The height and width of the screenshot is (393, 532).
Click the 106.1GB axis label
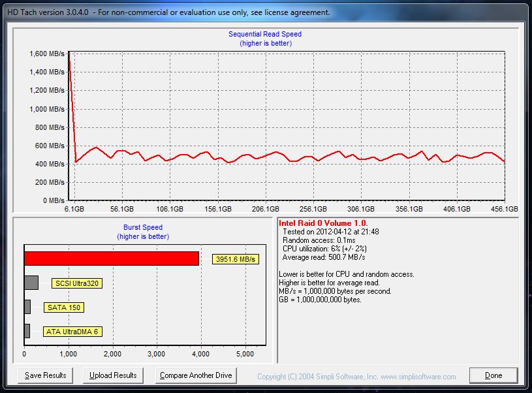tap(170, 209)
